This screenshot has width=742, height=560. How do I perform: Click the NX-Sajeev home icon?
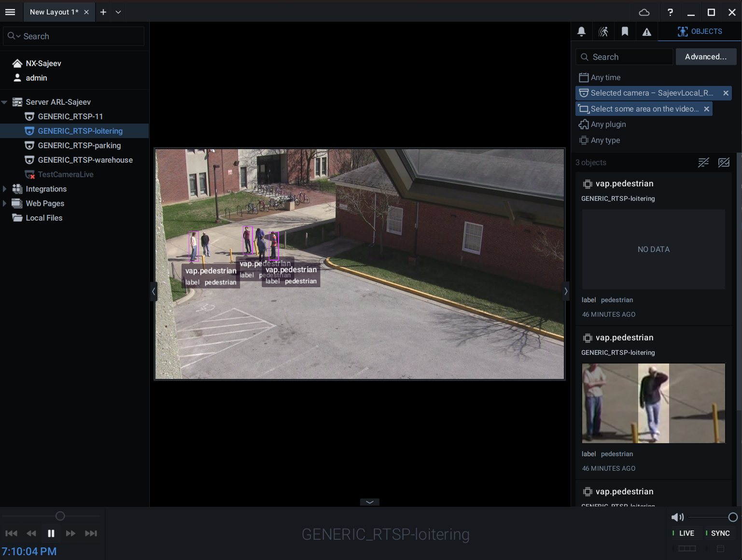coord(17,63)
